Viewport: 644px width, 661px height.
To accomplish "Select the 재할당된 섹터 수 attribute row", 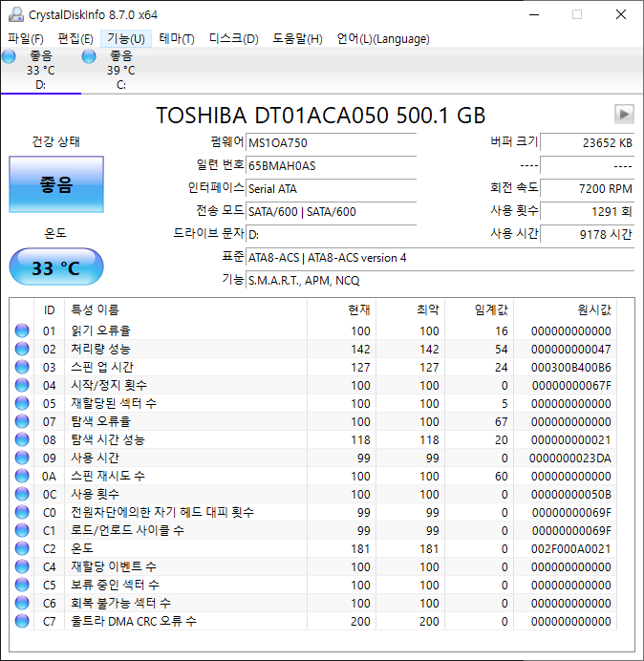I will (313, 403).
